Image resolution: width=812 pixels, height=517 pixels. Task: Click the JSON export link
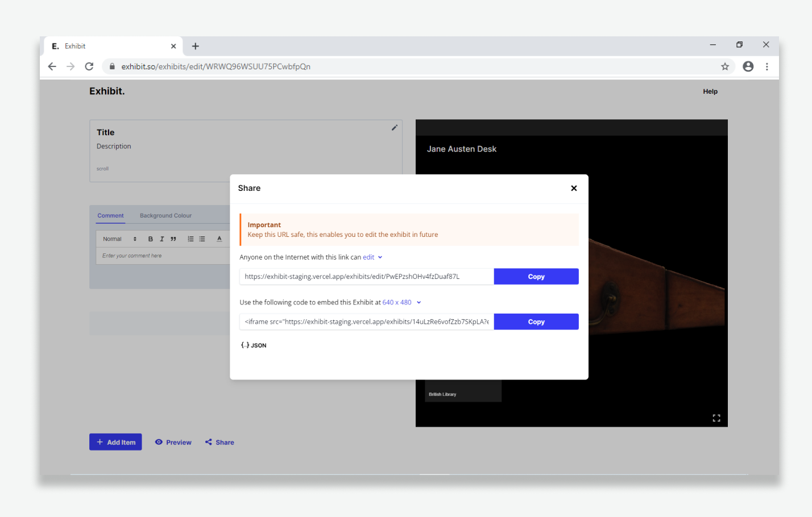[x=254, y=345]
